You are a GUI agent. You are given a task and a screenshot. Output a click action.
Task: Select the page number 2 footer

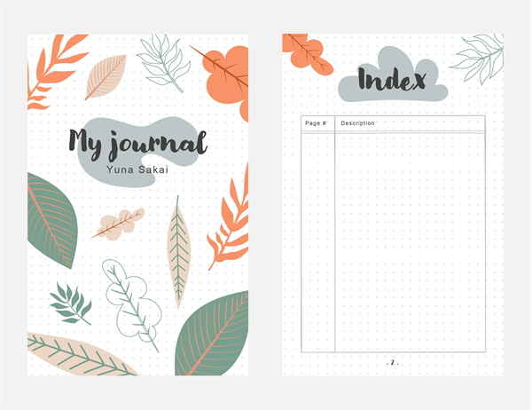point(393,363)
